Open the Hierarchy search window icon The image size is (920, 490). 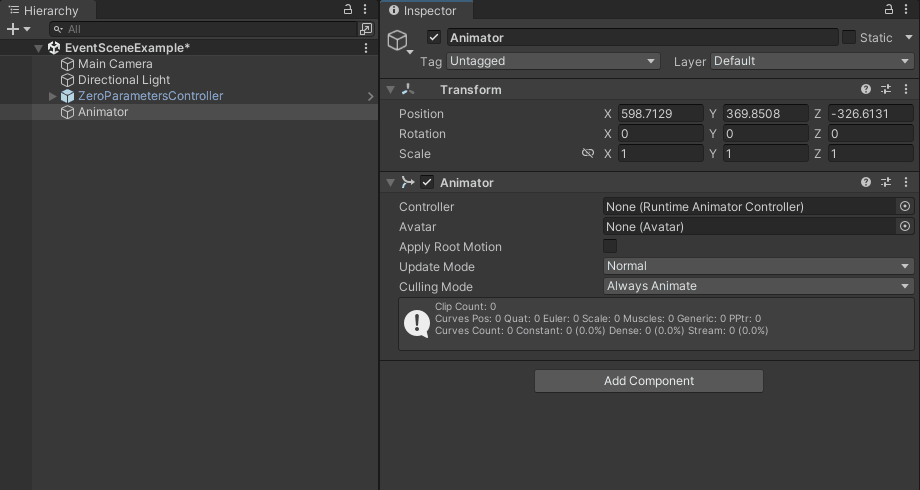[x=366, y=29]
